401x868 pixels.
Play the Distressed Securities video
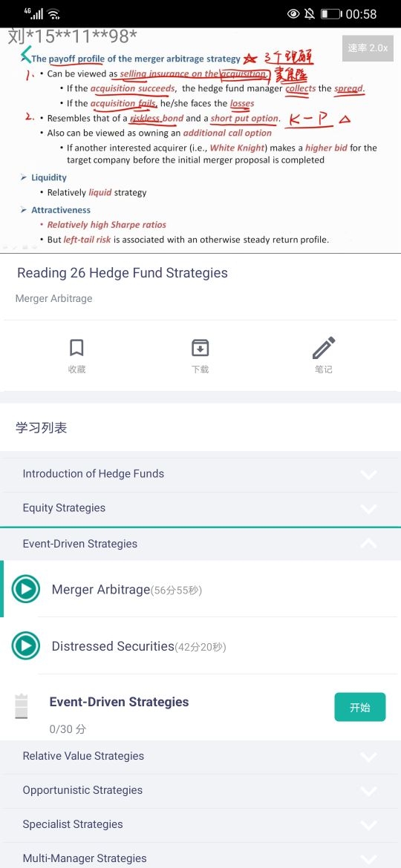point(25,645)
